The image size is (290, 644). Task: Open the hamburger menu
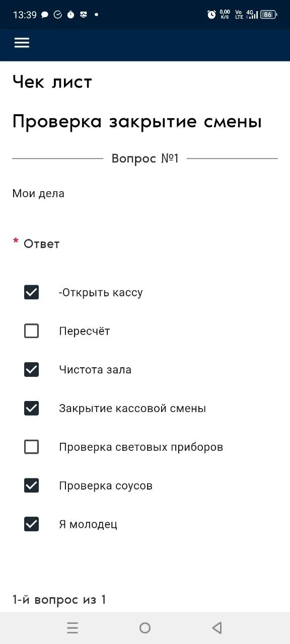[22, 43]
